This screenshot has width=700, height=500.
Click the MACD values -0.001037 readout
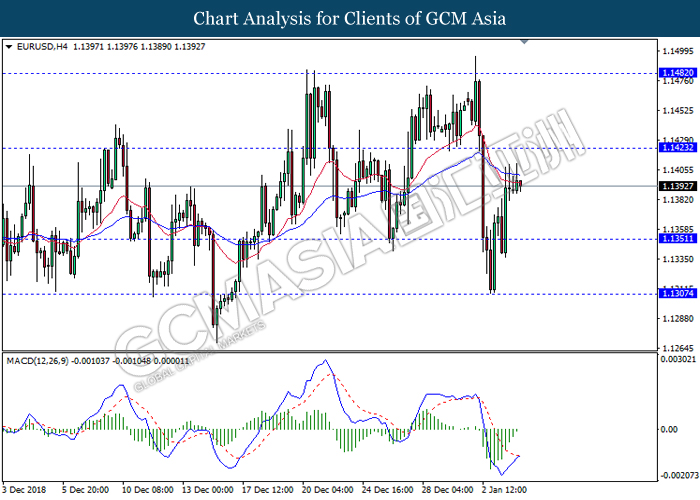[x=91, y=361]
